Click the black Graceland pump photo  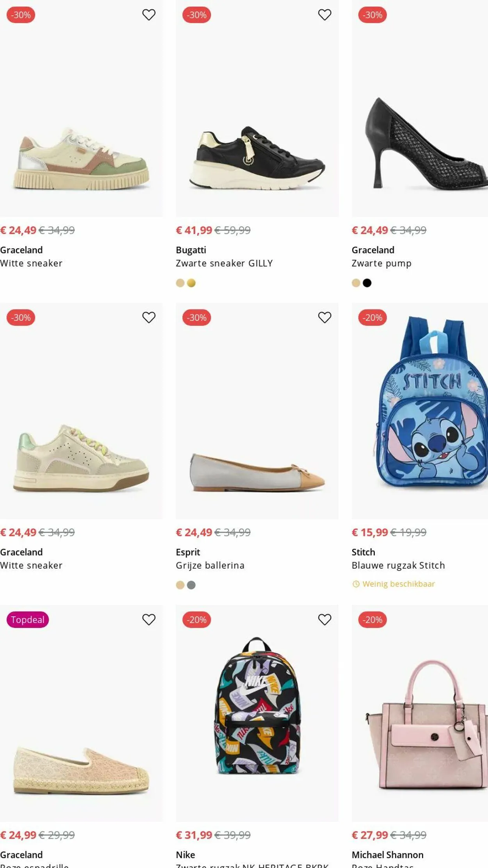[426, 144]
